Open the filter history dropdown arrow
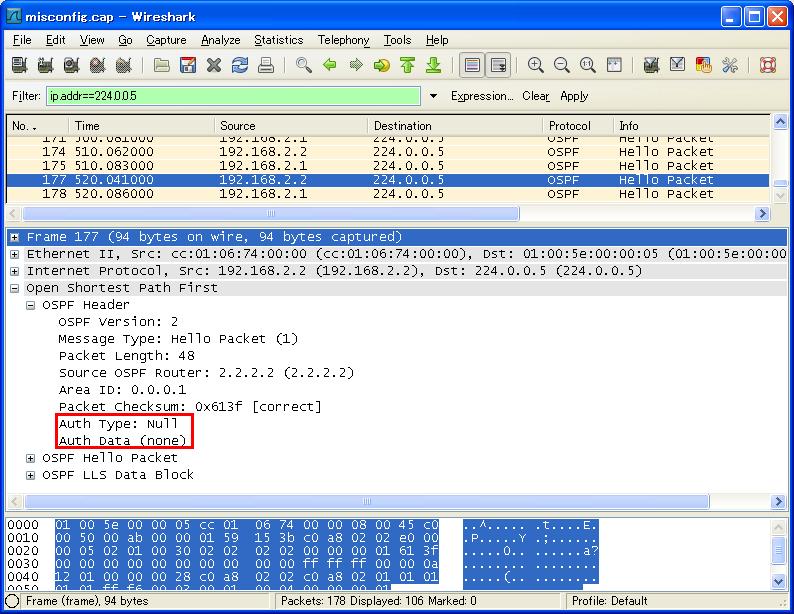 (433, 96)
